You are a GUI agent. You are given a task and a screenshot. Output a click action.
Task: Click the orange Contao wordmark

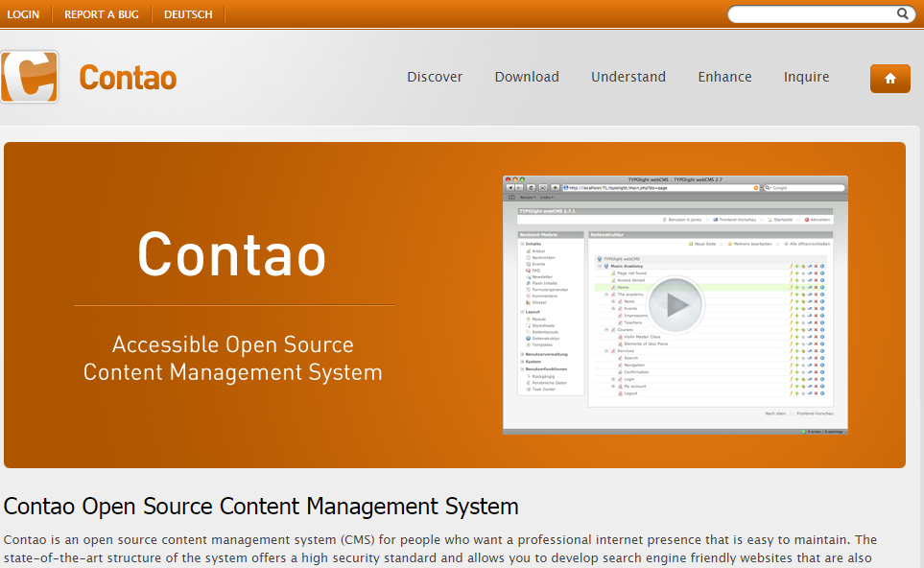tap(128, 78)
